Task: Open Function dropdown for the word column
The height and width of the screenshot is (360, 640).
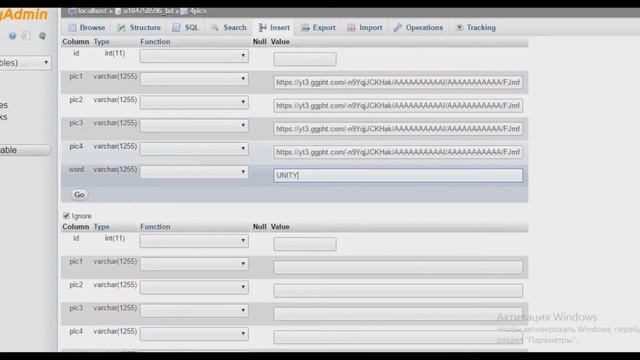Action: tap(194, 172)
